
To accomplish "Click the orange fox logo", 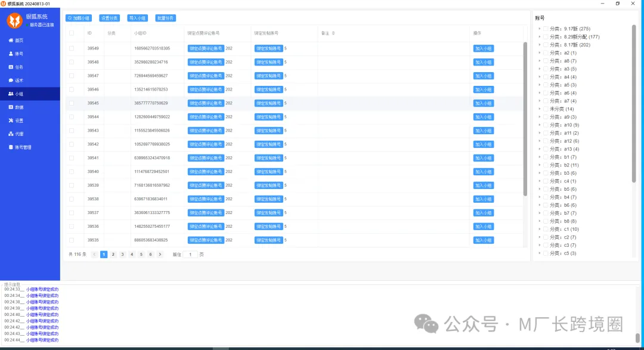I will coord(15,20).
